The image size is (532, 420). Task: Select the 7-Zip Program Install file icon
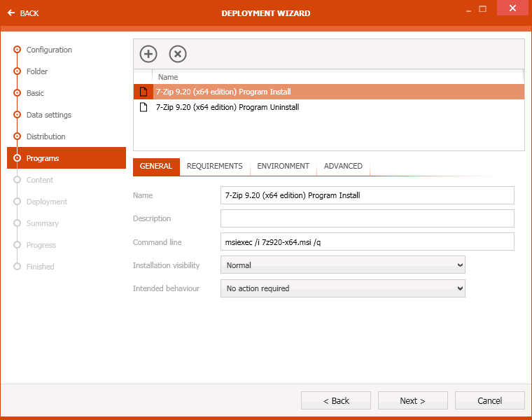pos(143,92)
